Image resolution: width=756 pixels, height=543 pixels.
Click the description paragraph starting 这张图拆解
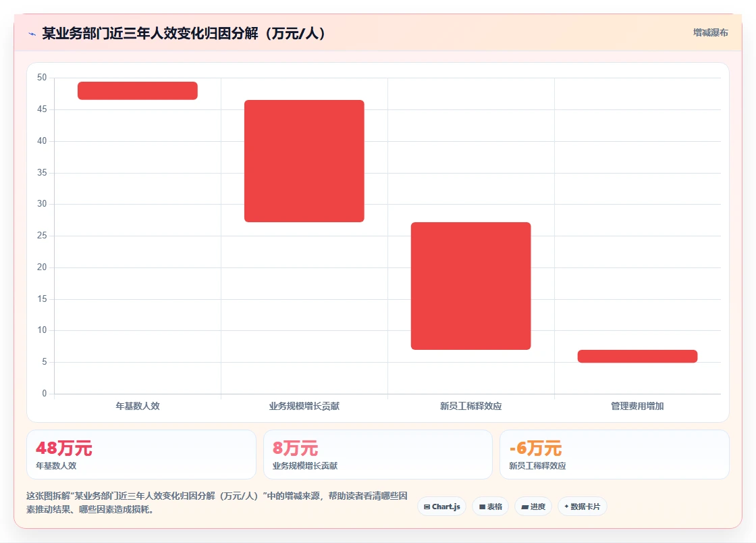click(217, 502)
